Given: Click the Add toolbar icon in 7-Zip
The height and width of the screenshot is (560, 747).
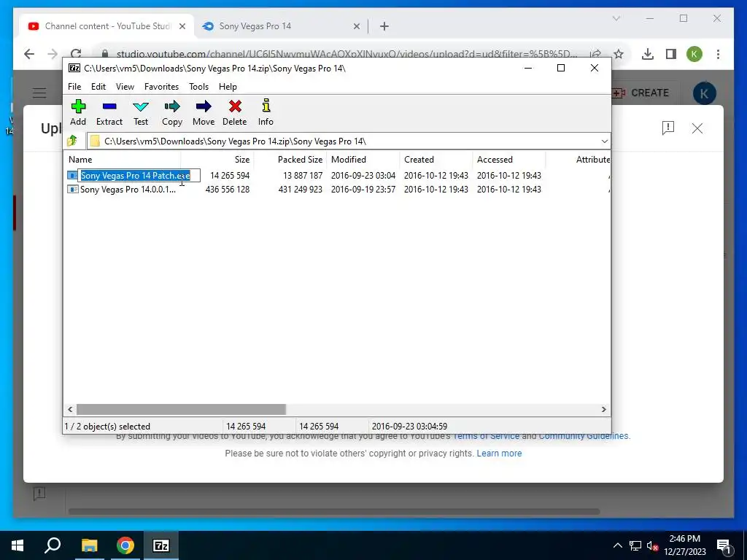Looking at the screenshot, I should tap(78, 106).
